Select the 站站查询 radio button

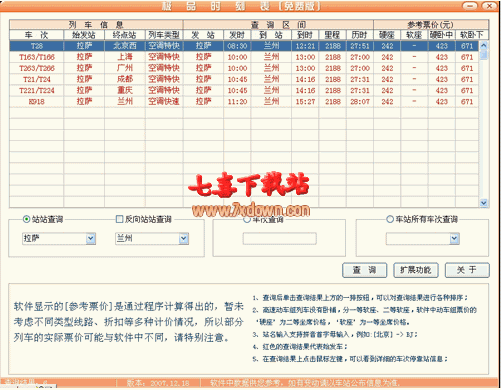(x=26, y=219)
